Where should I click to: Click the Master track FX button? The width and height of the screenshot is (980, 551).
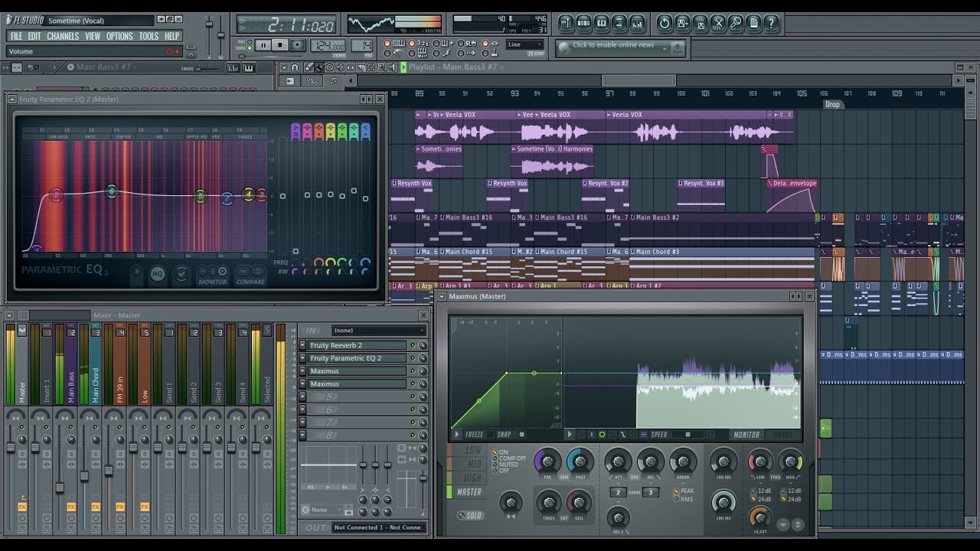22,507
